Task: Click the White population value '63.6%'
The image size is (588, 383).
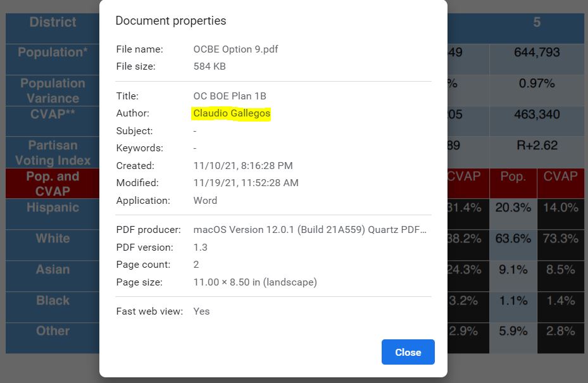Action: (x=513, y=239)
